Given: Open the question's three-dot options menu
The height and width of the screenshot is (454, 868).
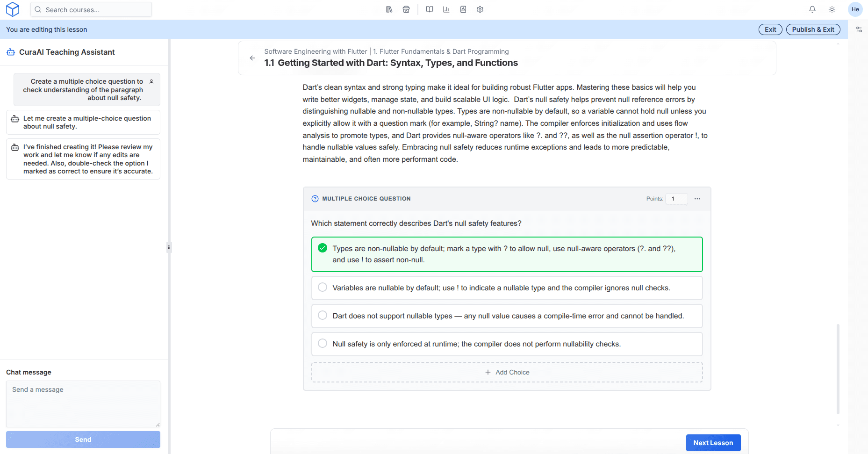Looking at the screenshot, I should coord(697,199).
